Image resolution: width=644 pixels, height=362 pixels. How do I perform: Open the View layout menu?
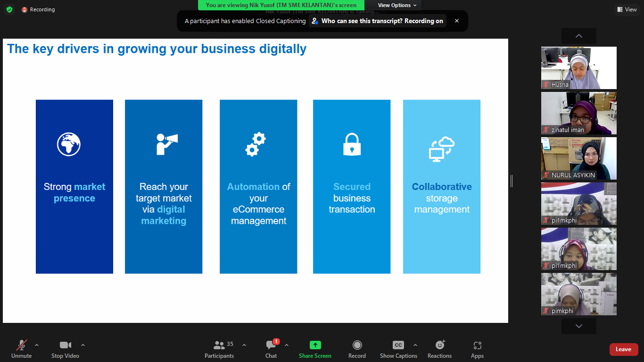[627, 9]
